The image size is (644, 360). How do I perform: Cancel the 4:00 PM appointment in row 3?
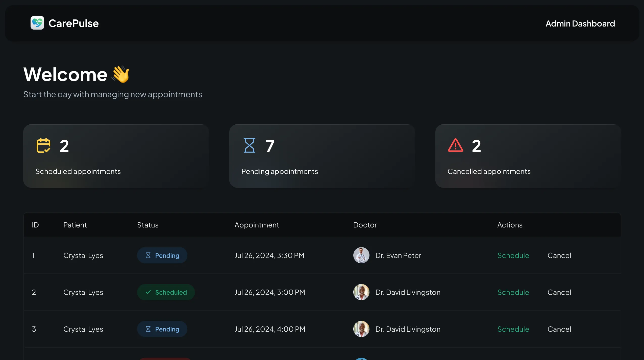tap(559, 329)
